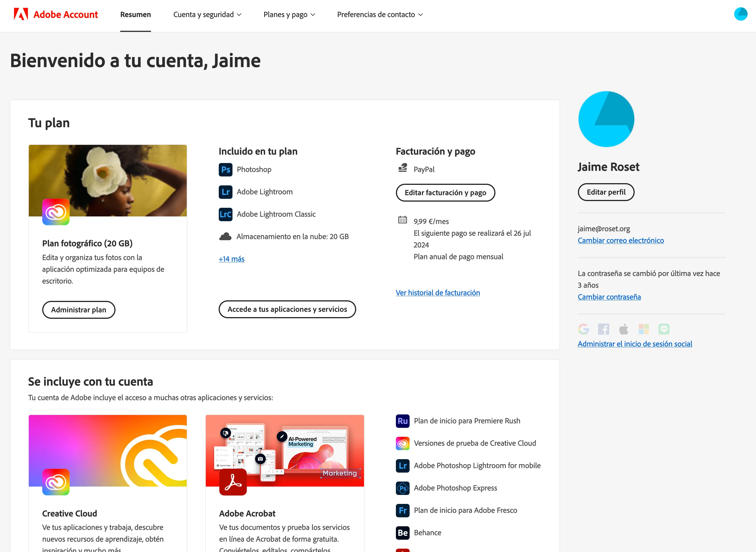
Task: Click the Facebook social login icon
Action: pos(603,329)
